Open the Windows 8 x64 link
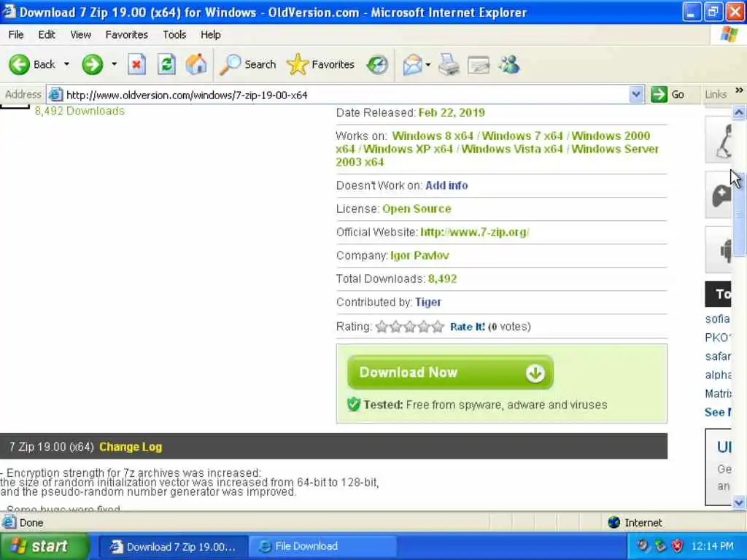This screenshot has width=747, height=560. pyautogui.click(x=433, y=136)
